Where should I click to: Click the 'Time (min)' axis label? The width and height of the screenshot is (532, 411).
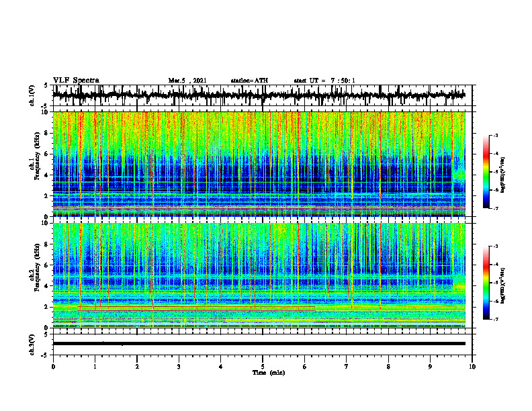pyautogui.click(x=269, y=373)
